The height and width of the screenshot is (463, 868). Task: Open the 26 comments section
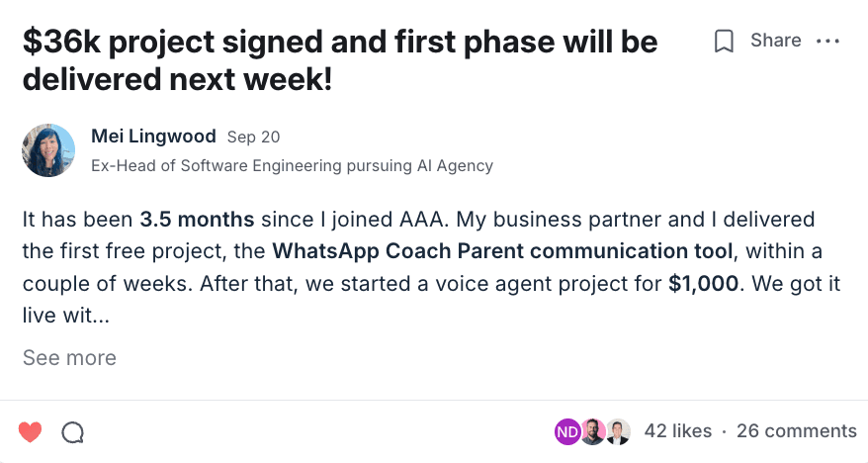coord(797,430)
